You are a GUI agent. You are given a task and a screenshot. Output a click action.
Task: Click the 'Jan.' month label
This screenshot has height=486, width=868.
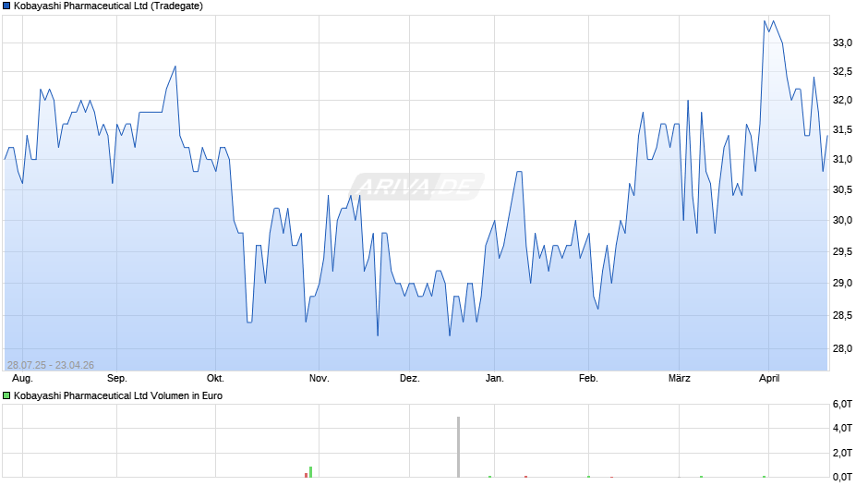point(494,379)
